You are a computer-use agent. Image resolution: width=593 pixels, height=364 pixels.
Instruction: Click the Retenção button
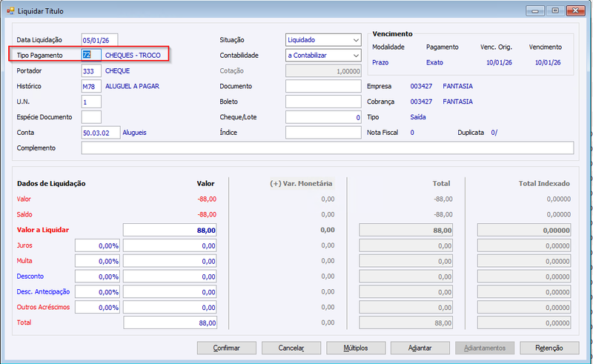[549, 348]
